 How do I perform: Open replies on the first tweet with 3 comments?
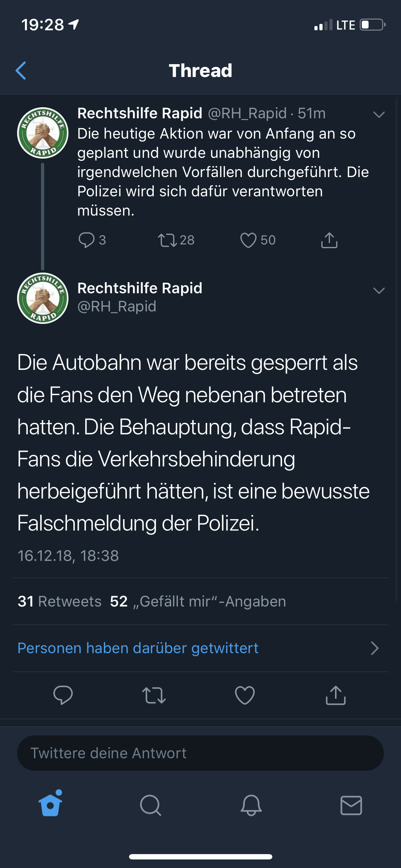[x=92, y=240]
